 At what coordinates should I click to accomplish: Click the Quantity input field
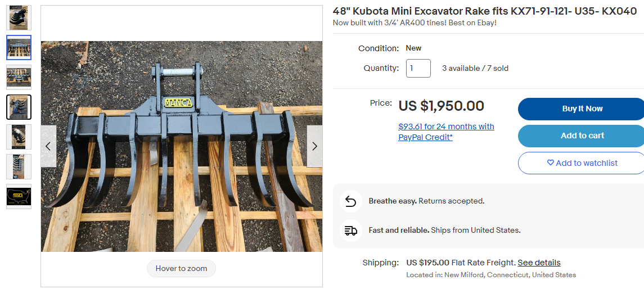[418, 68]
